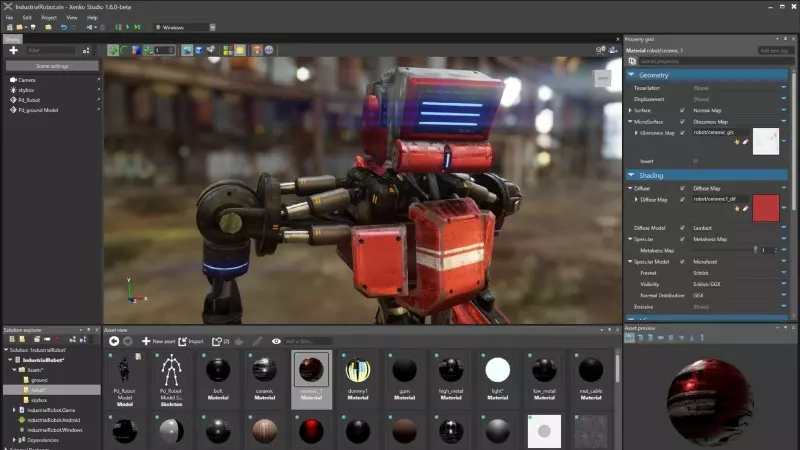Select the dummy1 Material asset
Image resolution: width=800 pixels, height=450 pixels.
(x=358, y=379)
